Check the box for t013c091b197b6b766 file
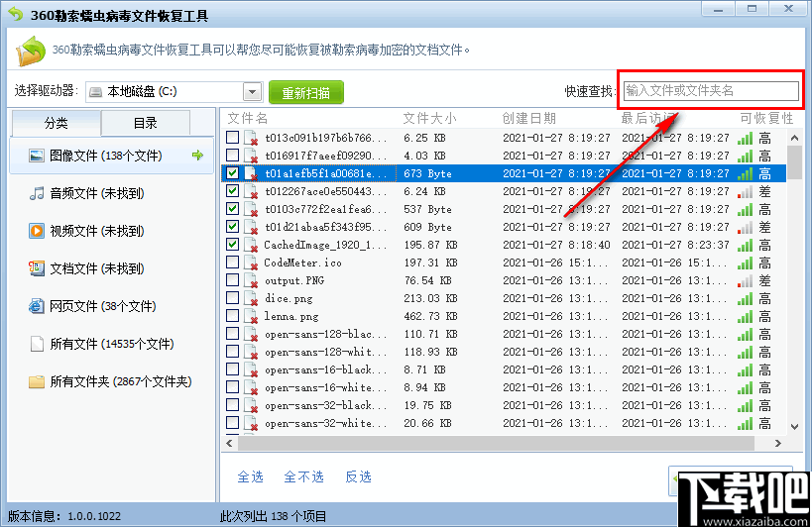The height and width of the screenshot is (527, 812). coord(233,137)
